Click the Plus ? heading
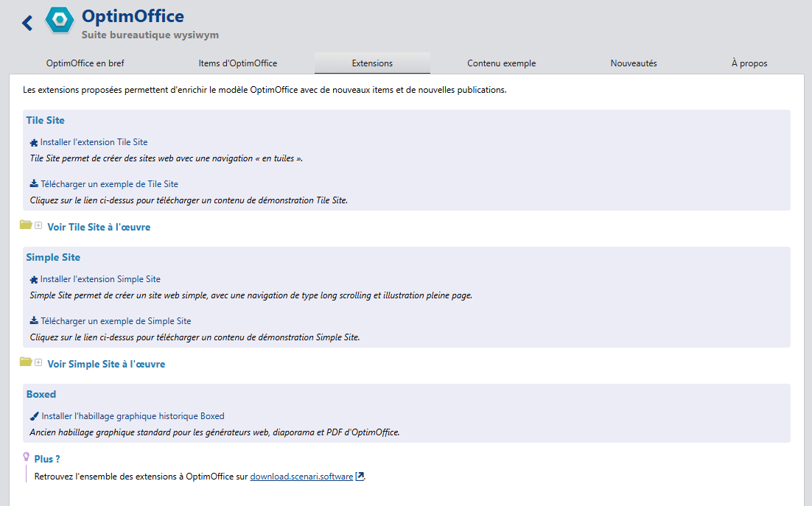 (x=47, y=459)
